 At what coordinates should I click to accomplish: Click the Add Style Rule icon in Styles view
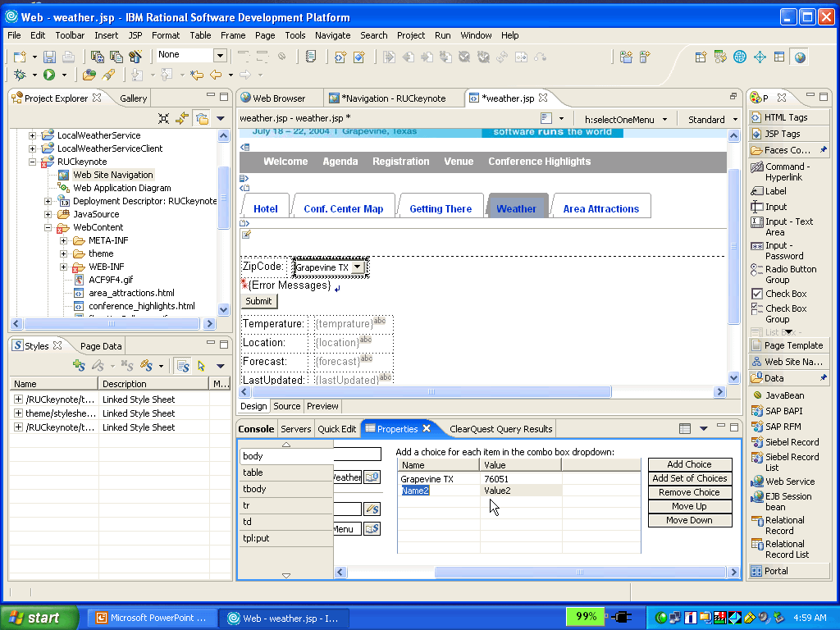[x=80, y=365]
